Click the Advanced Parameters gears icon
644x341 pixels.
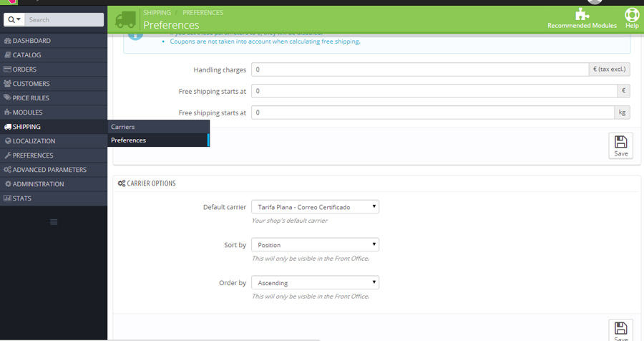click(x=7, y=170)
